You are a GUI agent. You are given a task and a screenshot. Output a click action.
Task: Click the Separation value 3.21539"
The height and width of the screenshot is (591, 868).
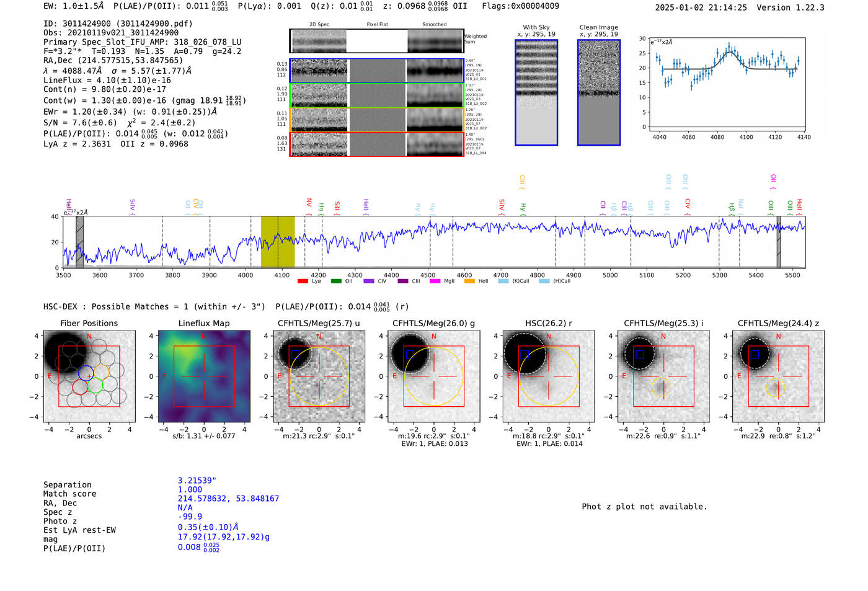197,481
